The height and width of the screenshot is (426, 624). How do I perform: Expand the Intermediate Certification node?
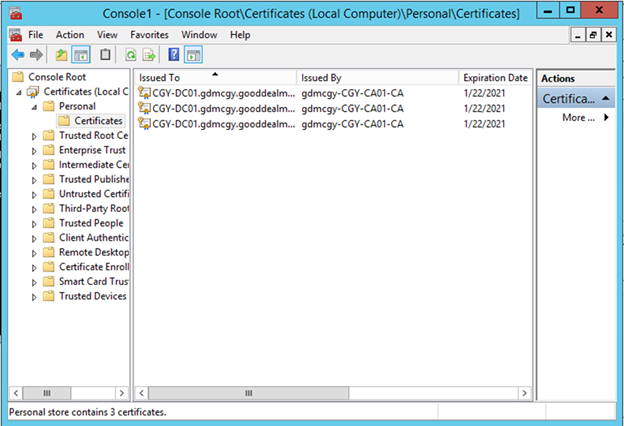[34, 166]
